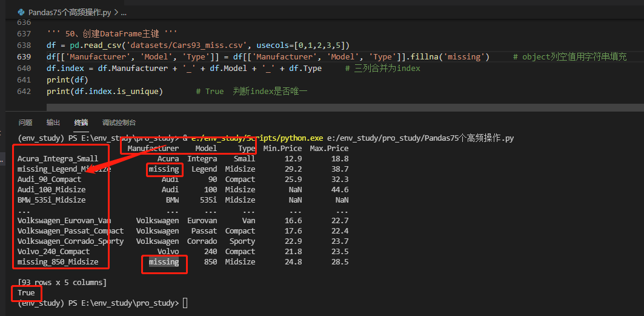
Task: Click the index label Audi_100_Midsize
Action: [51, 190]
